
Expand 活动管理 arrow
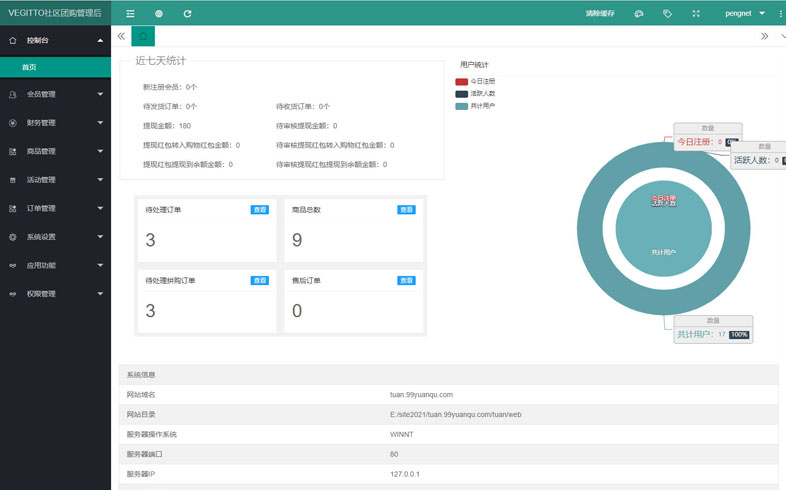click(100, 180)
